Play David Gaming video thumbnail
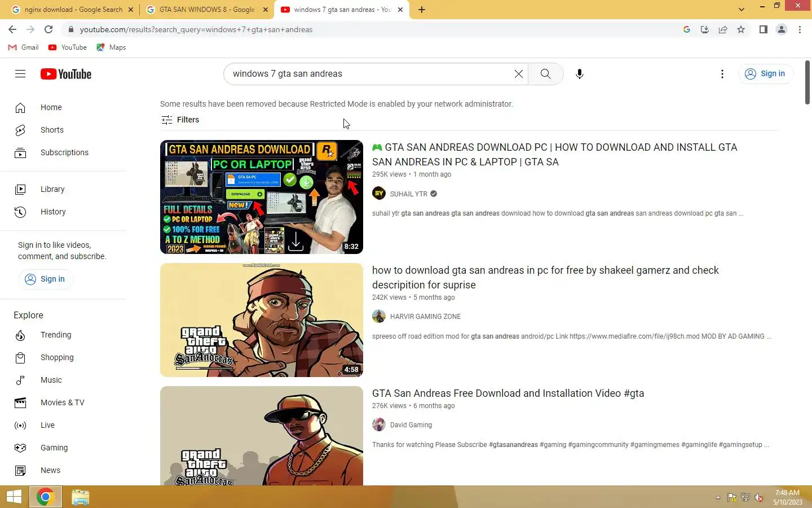The height and width of the screenshot is (508, 812). 262,436
